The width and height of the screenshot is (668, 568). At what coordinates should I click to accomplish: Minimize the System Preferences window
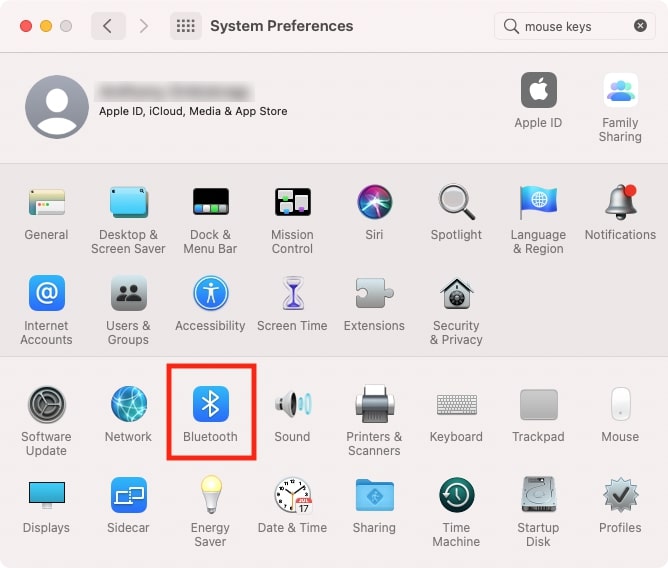pos(46,26)
